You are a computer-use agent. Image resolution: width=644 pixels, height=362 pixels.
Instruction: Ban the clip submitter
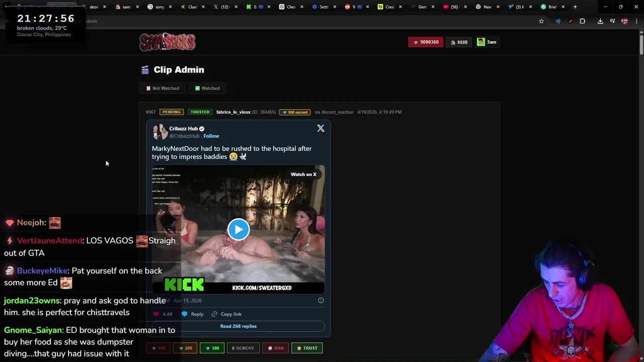click(275, 348)
